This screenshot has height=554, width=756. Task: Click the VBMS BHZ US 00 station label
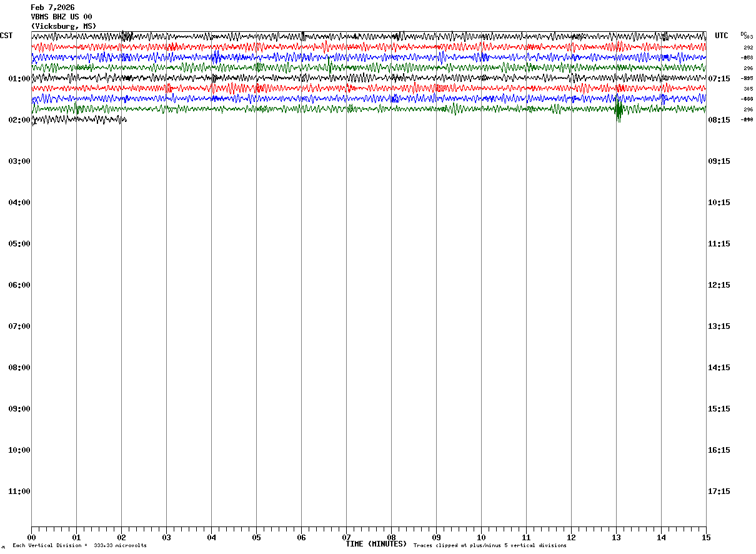61,17
